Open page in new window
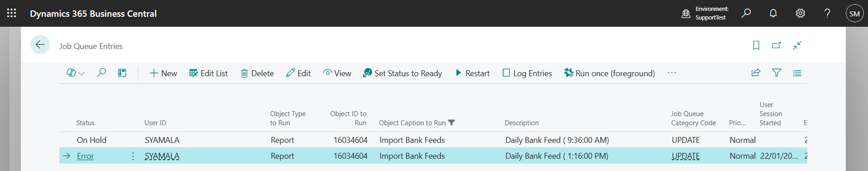The height and width of the screenshot is (171, 868). 776,45
